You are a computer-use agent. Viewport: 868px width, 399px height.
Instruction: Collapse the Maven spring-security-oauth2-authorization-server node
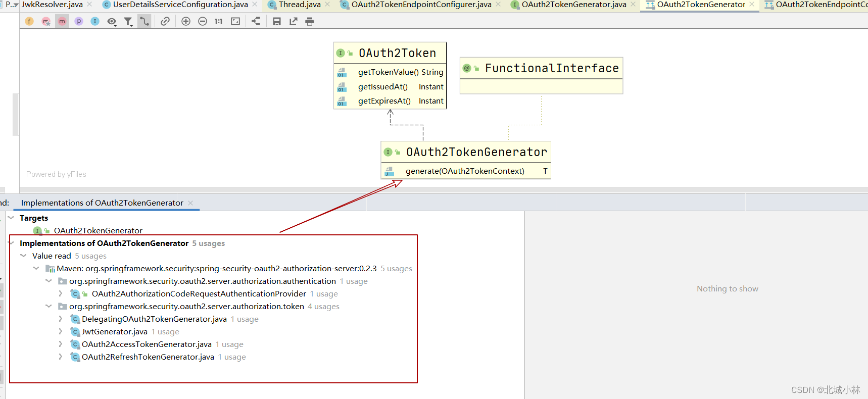click(x=36, y=269)
